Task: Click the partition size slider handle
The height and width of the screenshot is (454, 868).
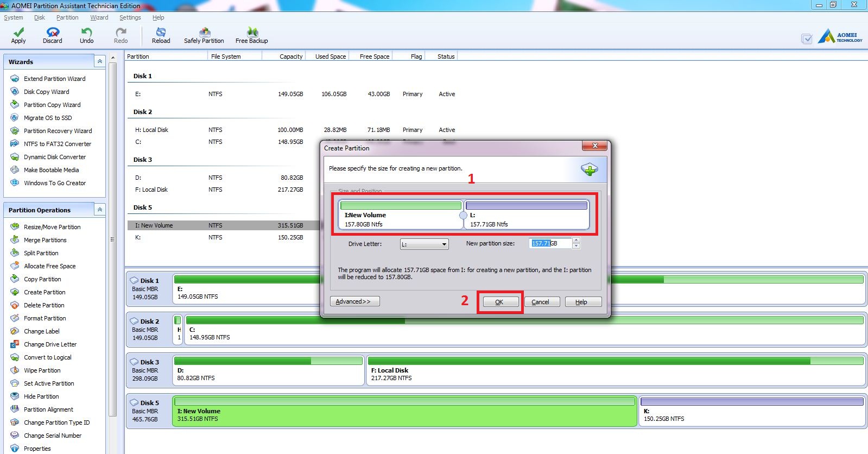Action: pos(463,215)
